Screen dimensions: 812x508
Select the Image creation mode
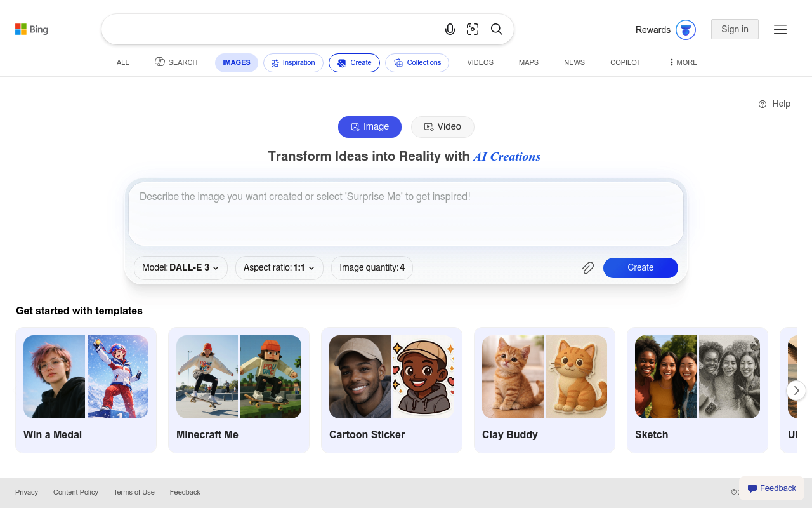click(370, 127)
